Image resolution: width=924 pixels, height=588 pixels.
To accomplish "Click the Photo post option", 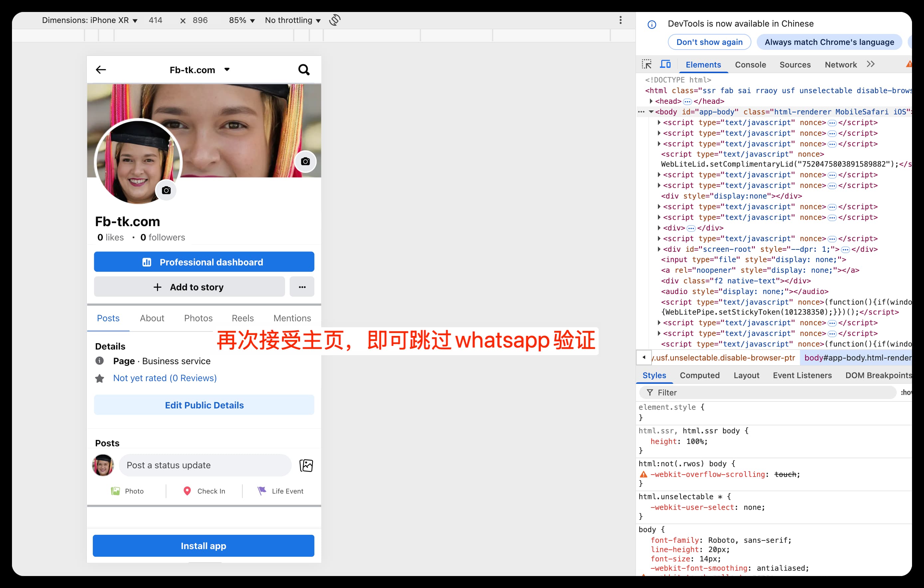I will pyautogui.click(x=127, y=491).
